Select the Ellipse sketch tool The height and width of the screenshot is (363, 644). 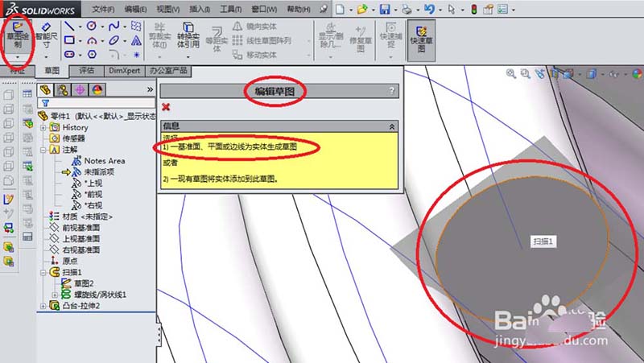114,41
